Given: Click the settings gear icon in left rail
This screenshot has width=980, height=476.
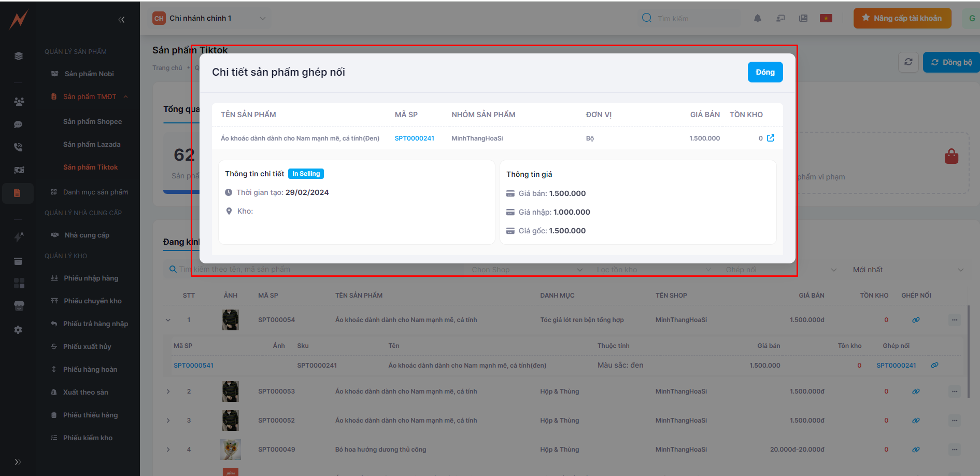Looking at the screenshot, I should click(18, 330).
